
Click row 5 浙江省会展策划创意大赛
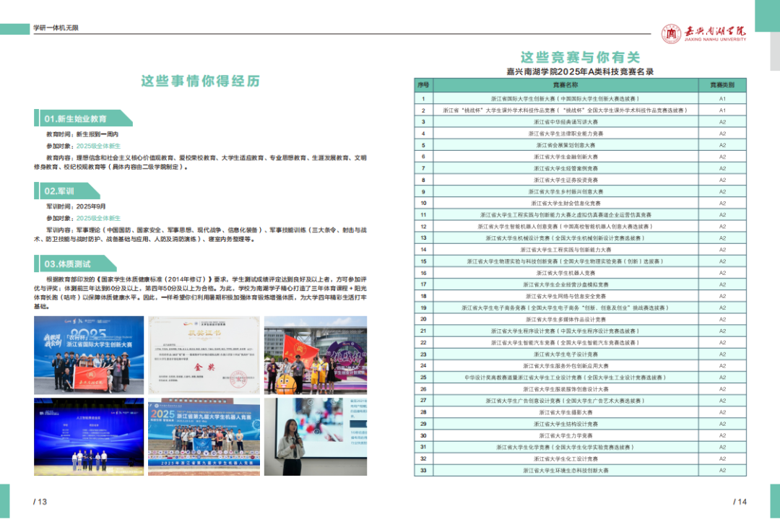(580, 145)
